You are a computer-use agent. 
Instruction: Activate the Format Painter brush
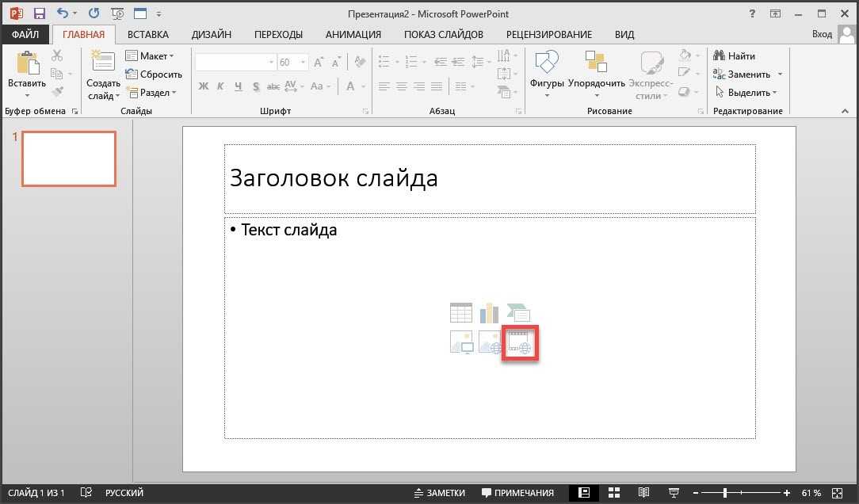click(57, 91)
